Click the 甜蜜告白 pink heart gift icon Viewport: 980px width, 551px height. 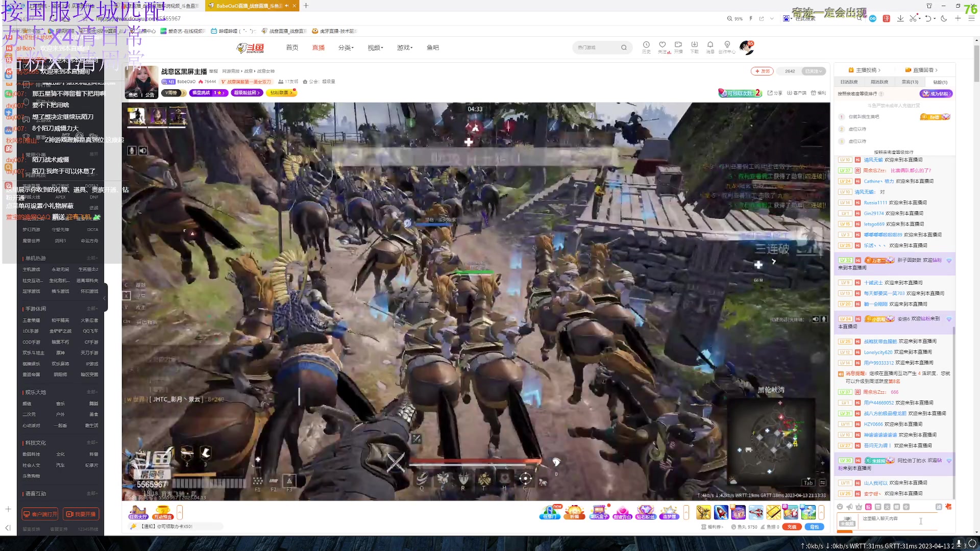(x=622, y=512)
